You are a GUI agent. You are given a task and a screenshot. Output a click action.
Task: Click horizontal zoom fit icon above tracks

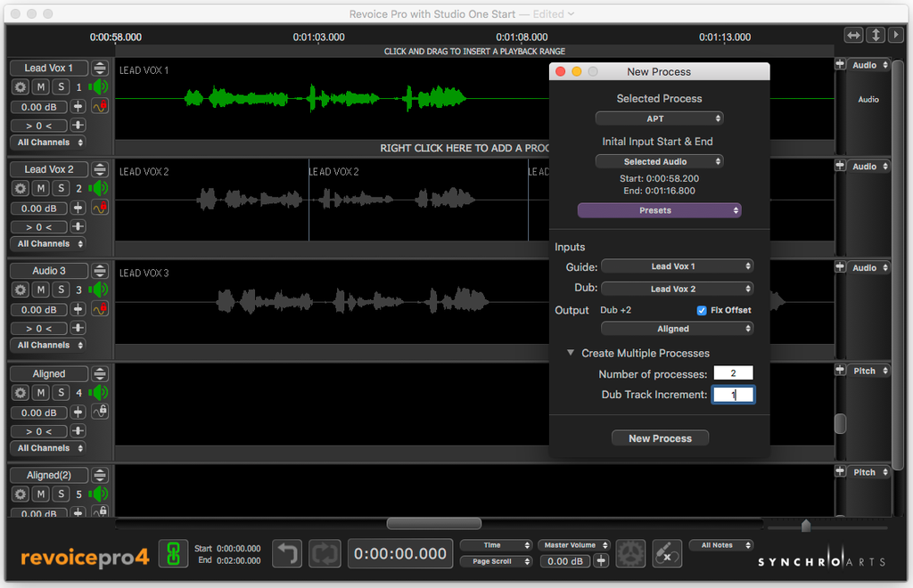(x=854, y=35)
